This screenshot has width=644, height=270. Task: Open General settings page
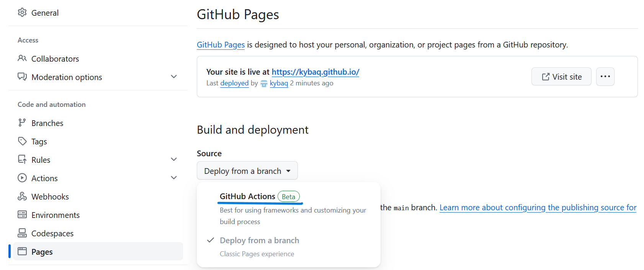tap(98, 13)
